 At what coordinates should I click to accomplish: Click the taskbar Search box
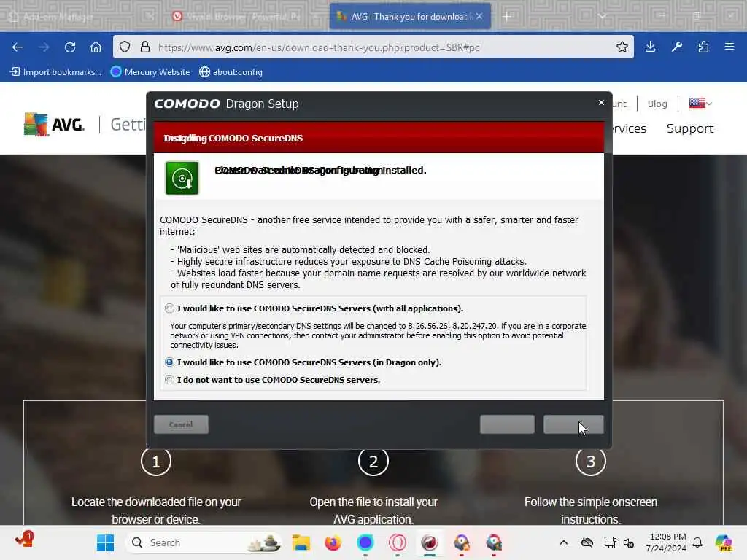pyautogui.click(x=204, y=542)
